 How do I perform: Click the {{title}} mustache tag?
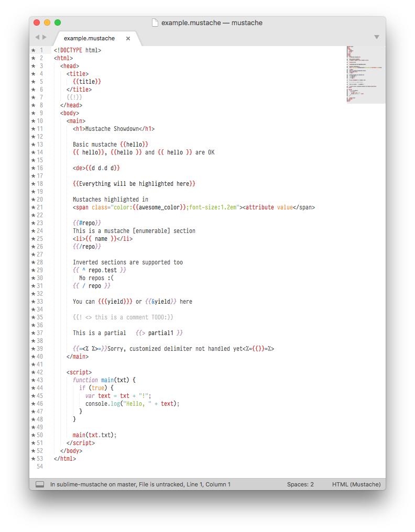[87, 82]
